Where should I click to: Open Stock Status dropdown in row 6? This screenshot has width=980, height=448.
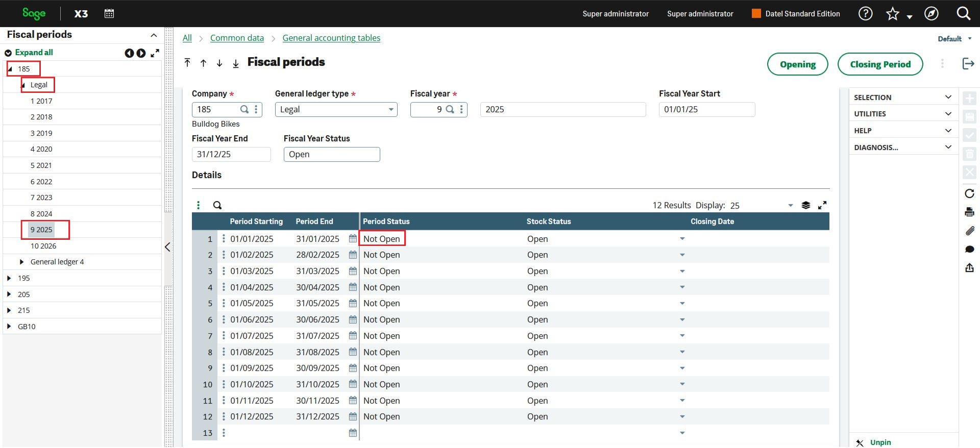coord(682,319)
